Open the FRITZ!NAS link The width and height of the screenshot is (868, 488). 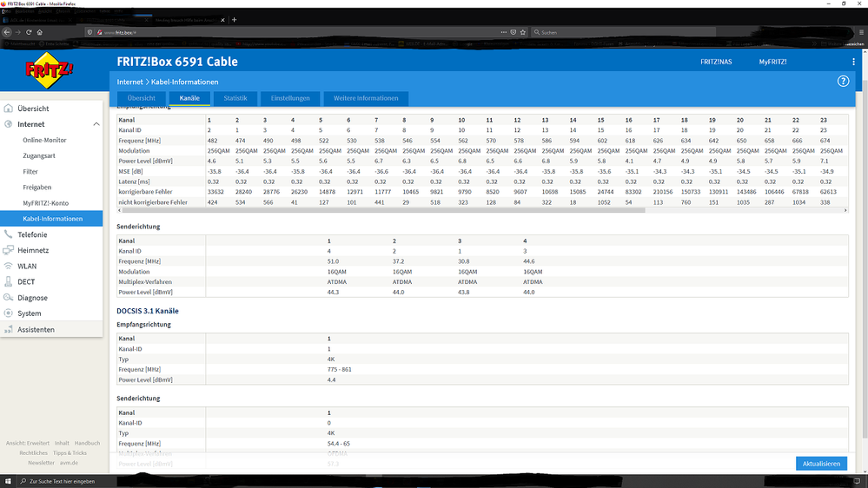[x=716, y=62]
